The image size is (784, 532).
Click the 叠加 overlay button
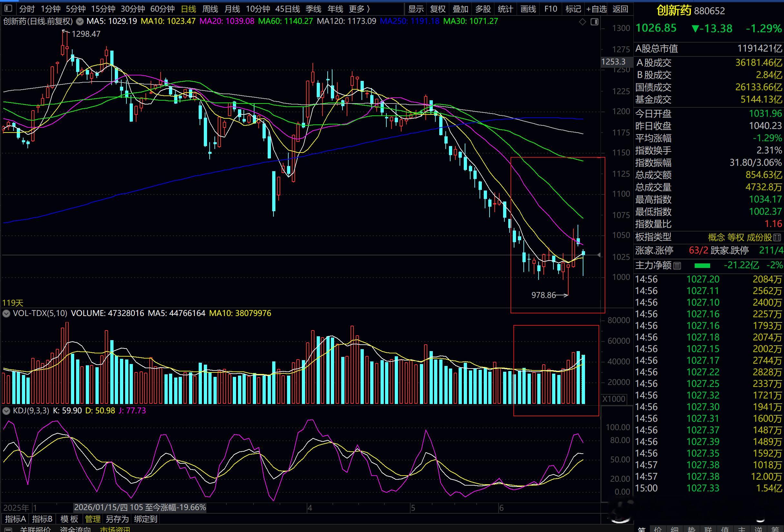click(x=461, y=9)
